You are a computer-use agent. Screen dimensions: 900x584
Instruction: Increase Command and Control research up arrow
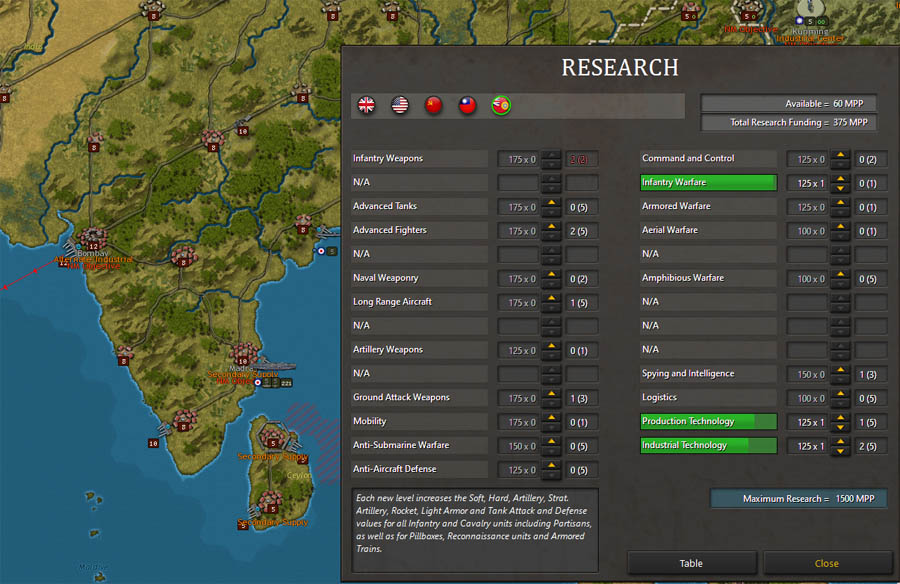[x=840, y=155]
